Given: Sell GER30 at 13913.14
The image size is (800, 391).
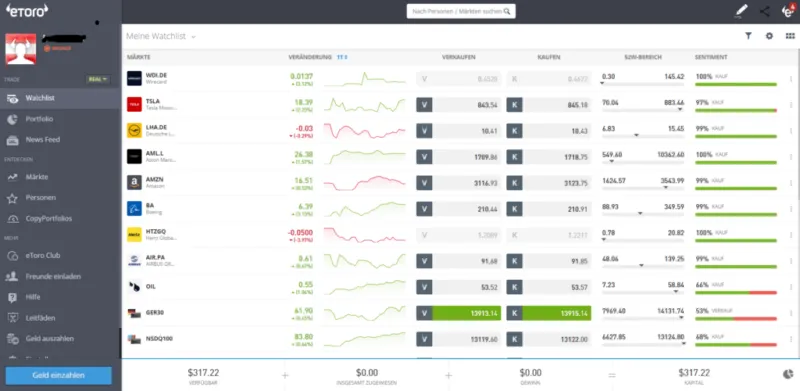Looking at the screenshot, I should click(x=459, y=313).
